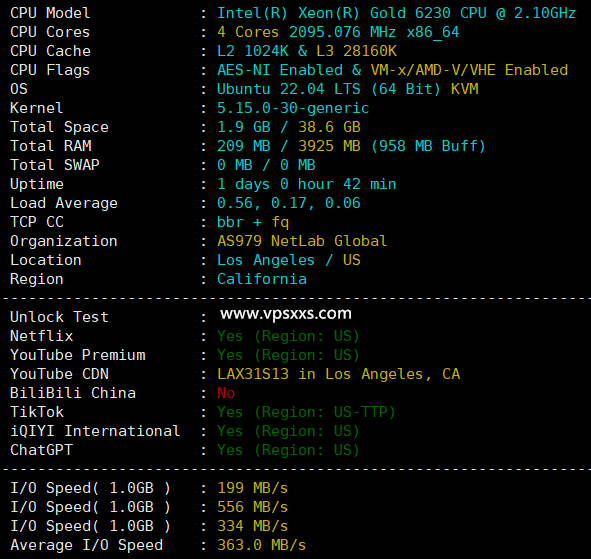Click the TikTok US-TTP region result
The image size is (591, 559).
[x=306, y=412]
